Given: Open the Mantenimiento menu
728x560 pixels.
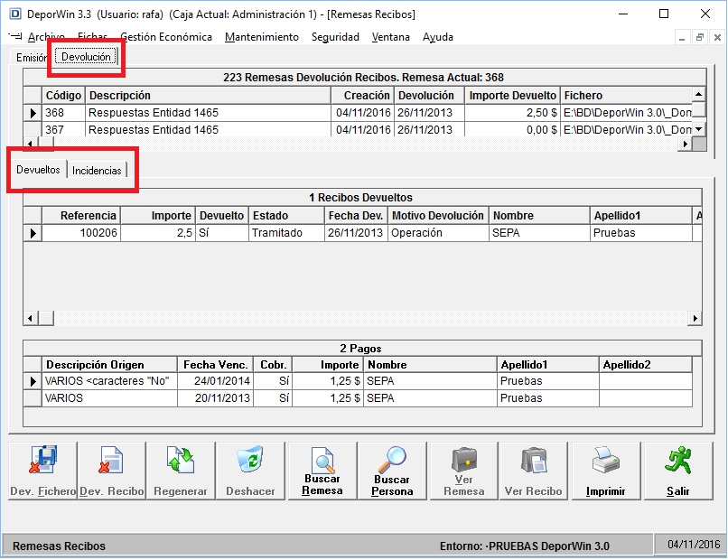Looking at the screenshot, I should pyautogui.click(x=261, y=37).
